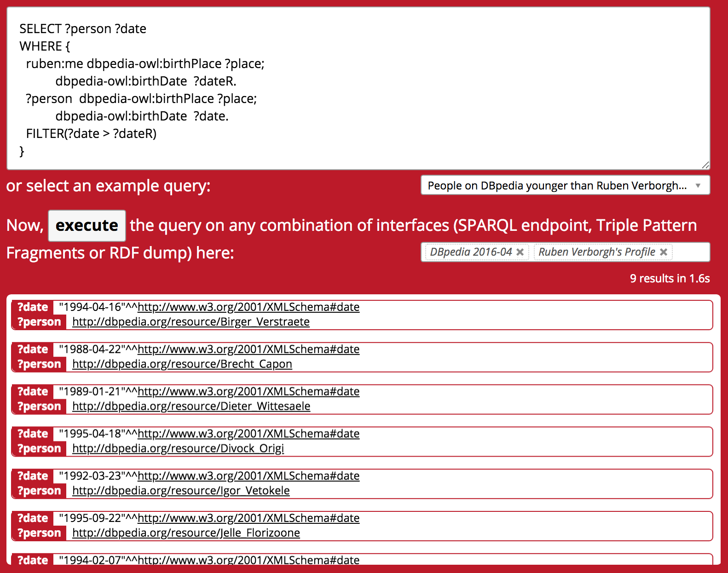Image resolution: width=728 pixels, height=573 pixels.
Task: Open XMLSchema#date link for 1994-04-16
Action: 248,307
